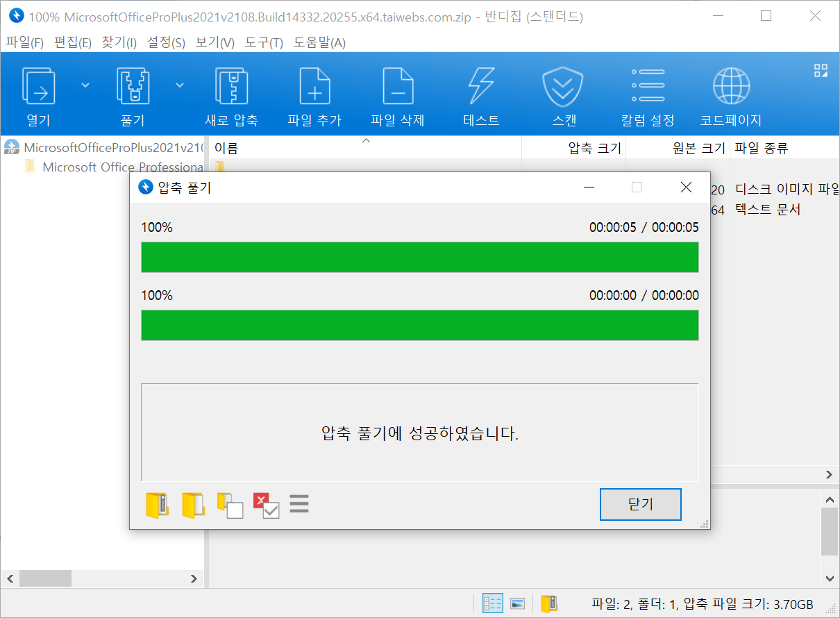Click the zipped folder icon in extract dialog
The width and height of the screenshot is (840, 618).
point(158,505)
